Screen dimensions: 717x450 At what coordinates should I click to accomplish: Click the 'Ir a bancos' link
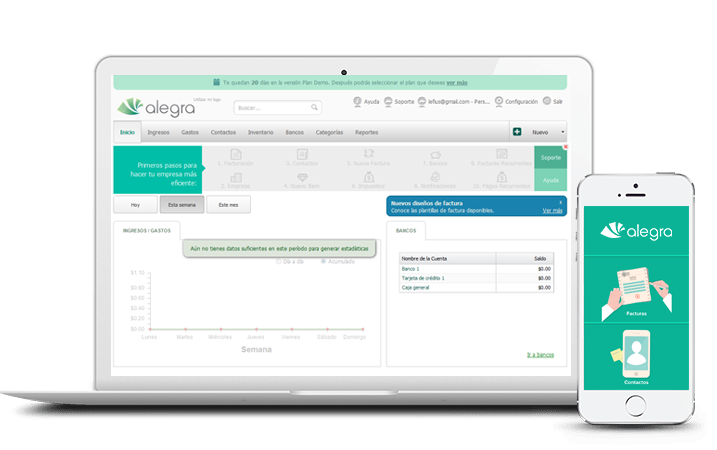coord(540,354)
